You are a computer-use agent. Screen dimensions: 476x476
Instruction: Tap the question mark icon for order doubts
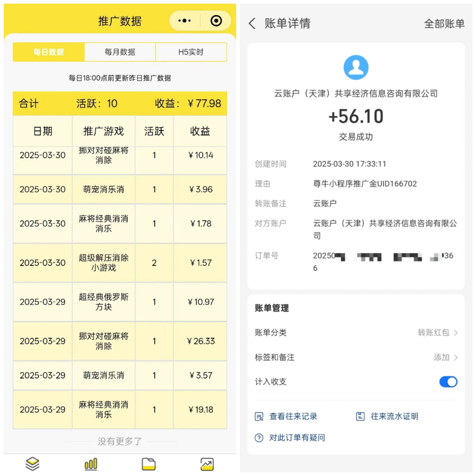coord(259,438)
